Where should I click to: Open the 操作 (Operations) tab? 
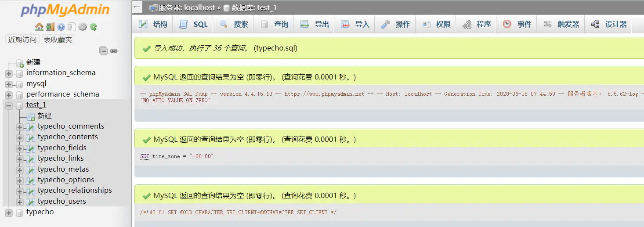pos(395,24)
